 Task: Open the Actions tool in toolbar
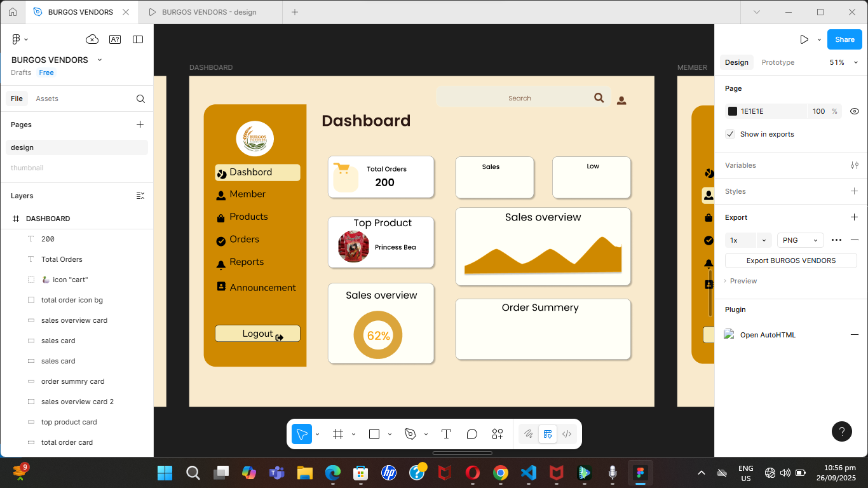(498, 434)
